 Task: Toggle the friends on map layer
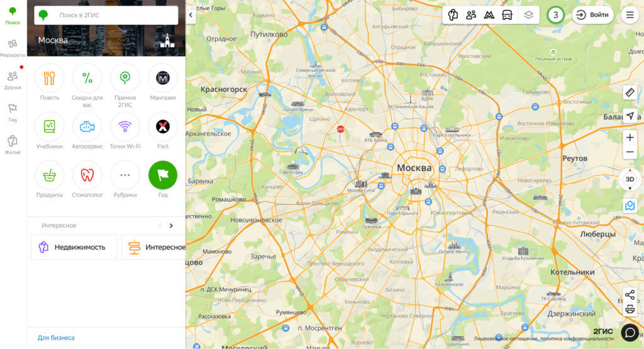(470, 15)
